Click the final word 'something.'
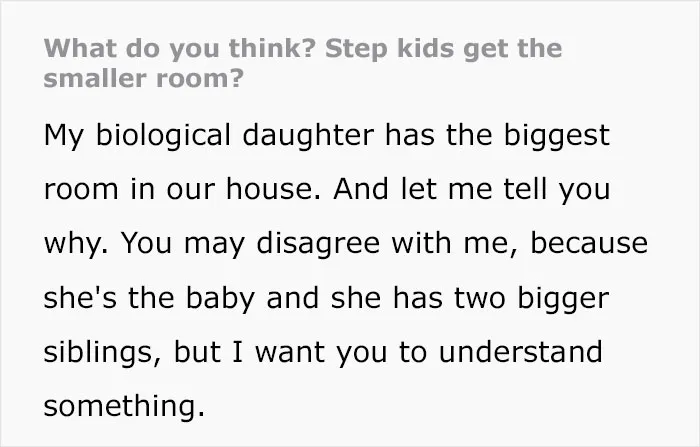The height and width of the screenshot is (447, 700). click(125, 406)
